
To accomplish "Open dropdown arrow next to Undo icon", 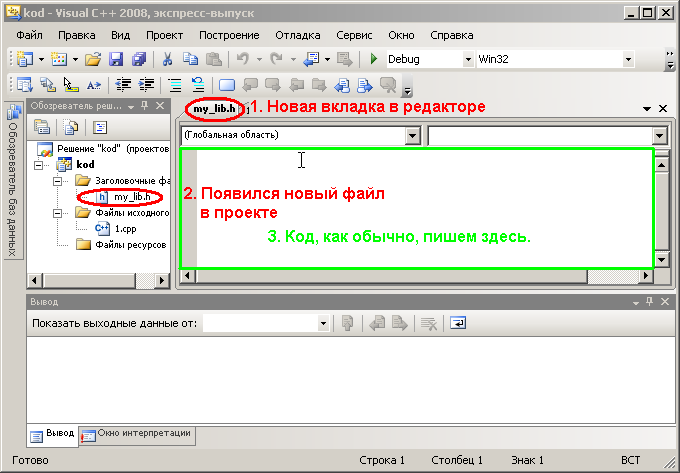I will click(259, 59).
